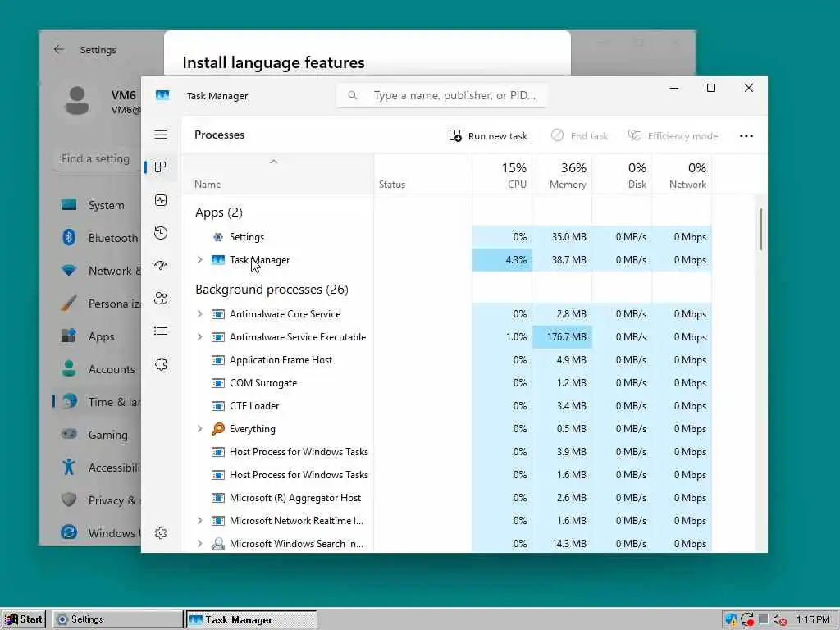Click the CTF Loader process icon
Image resolution: width=840 pixels, height=630 pixels.
218,406
